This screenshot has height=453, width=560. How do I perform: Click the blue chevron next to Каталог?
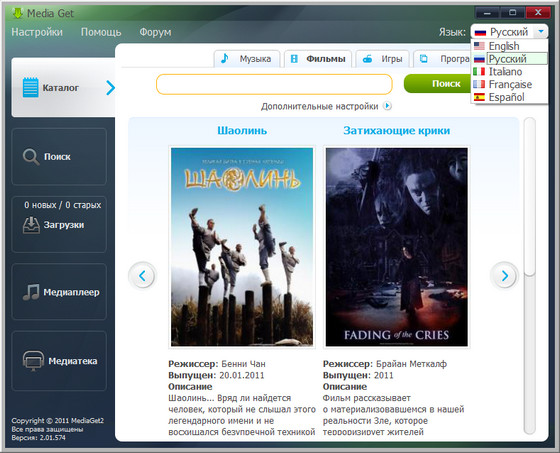pos(110,88)
